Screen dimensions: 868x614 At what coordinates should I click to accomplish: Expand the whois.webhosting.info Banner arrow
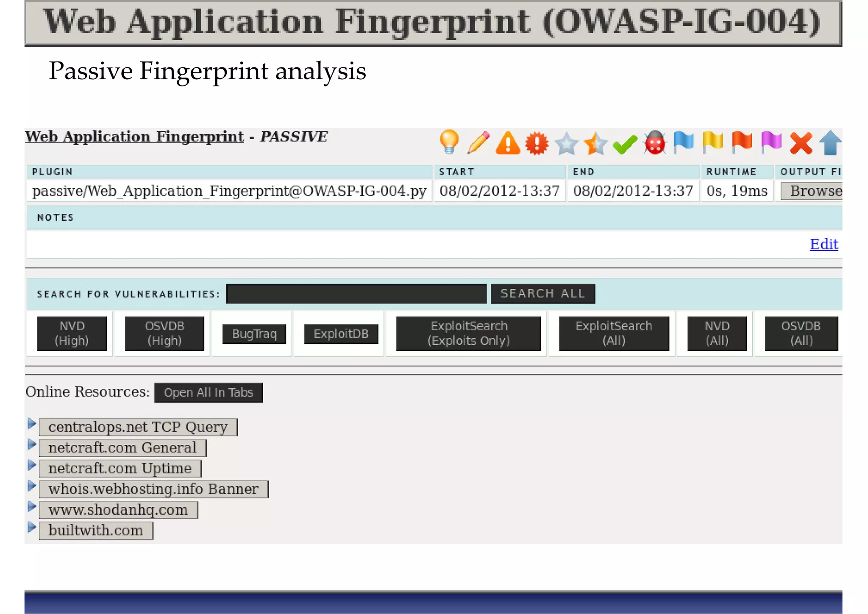(x=32, y=486)
